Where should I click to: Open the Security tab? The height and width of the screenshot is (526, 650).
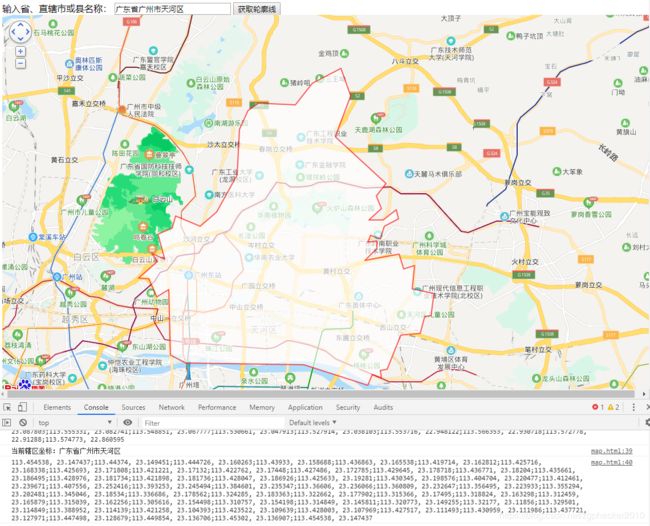point(348,407)
